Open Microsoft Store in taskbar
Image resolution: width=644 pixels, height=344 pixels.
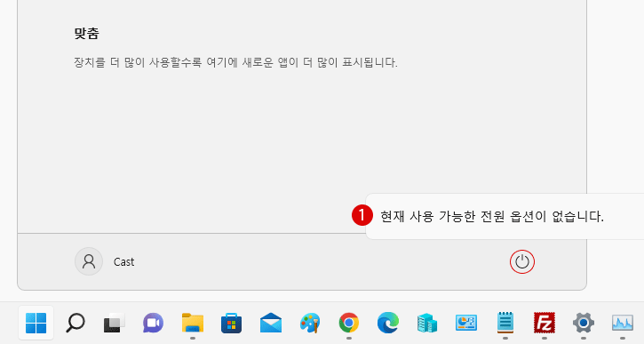pos(231,323)
